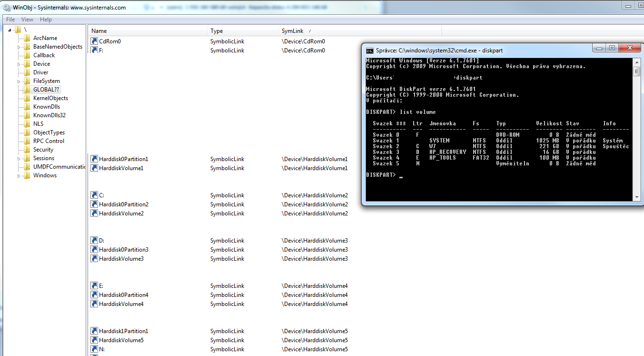644x356 pixels.
Task: Select the RPC Control tree item
Action: [x=49, y=141]
